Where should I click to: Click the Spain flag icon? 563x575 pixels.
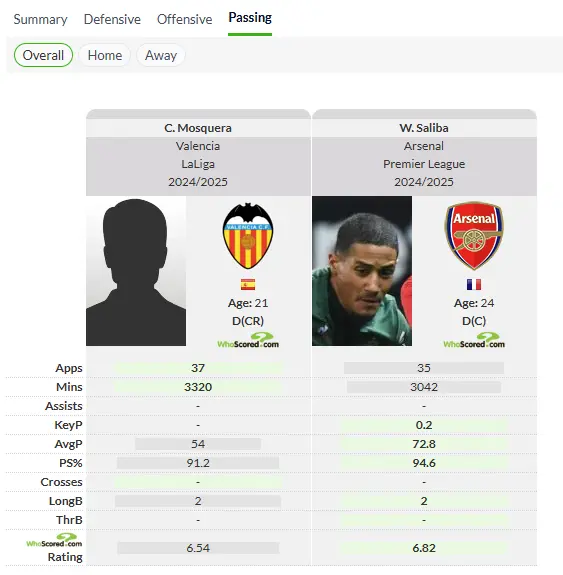(x=248, y=285)
